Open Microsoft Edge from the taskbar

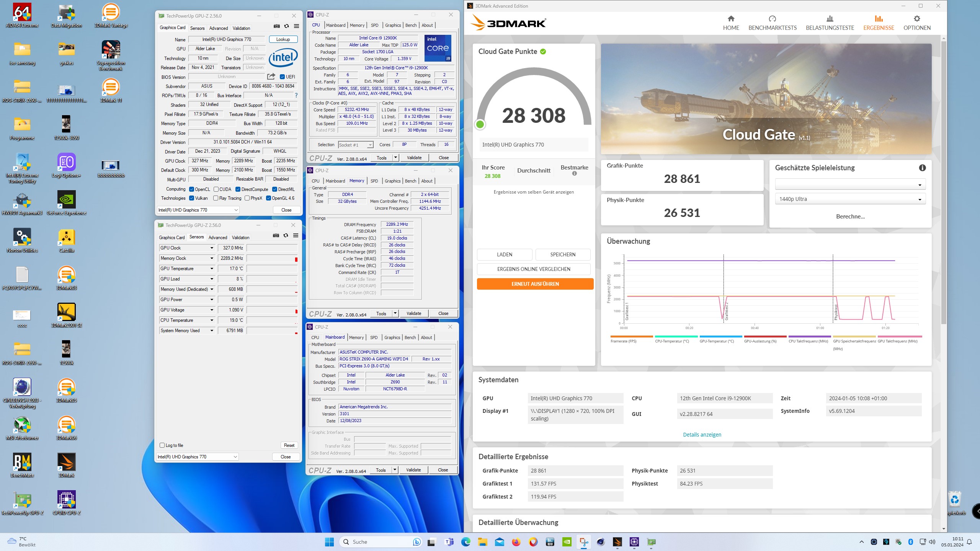tap(465, 542)
